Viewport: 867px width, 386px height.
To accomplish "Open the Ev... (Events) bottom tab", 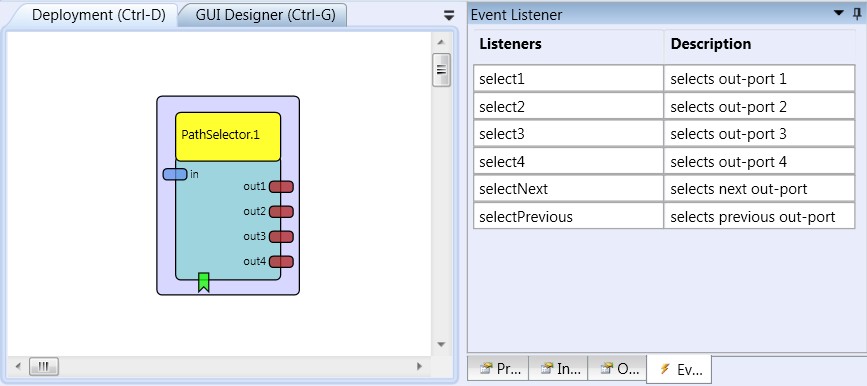I will 679,369.
